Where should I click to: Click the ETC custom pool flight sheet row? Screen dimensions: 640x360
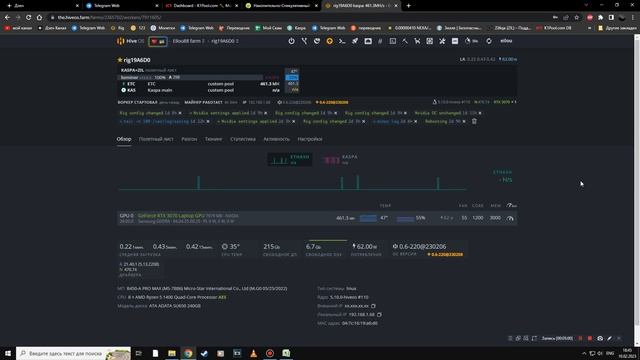click(x=200, y=84)
